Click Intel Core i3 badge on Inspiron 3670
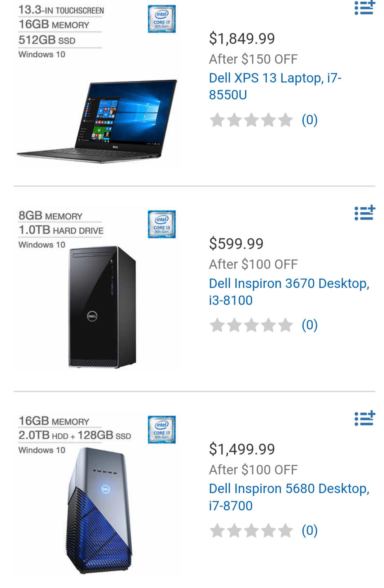 click(162, 224)
